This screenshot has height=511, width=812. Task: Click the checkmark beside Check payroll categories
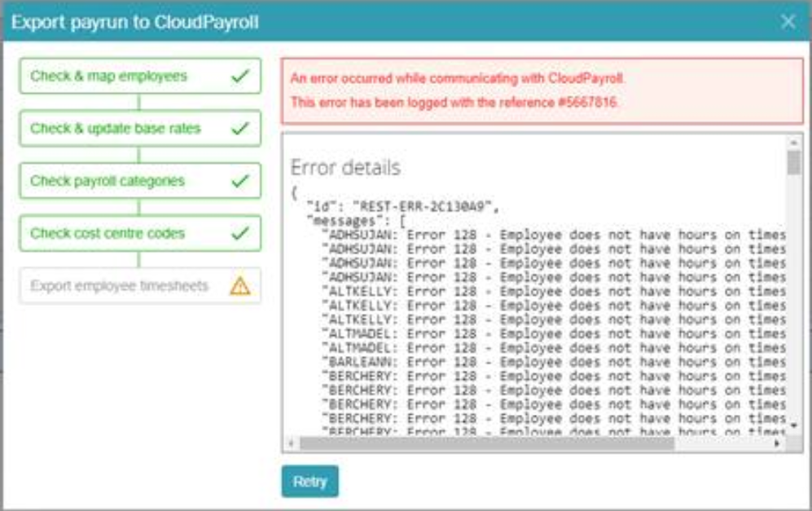point(239,181)
